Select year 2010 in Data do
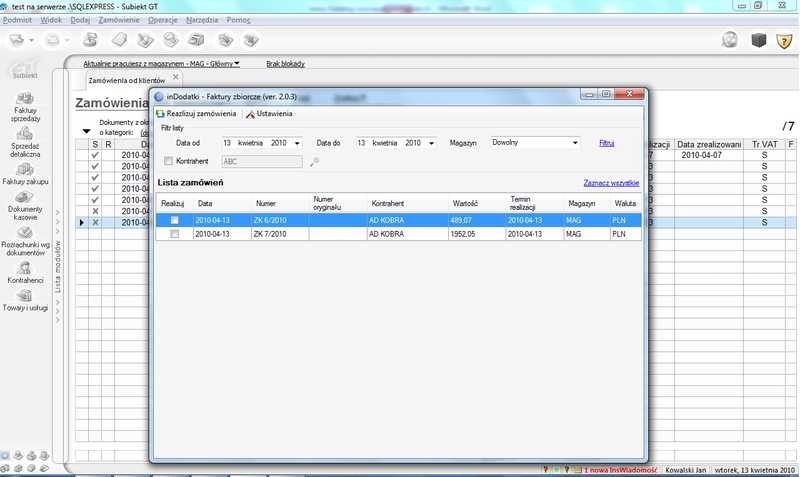 (x=413, y=143)
